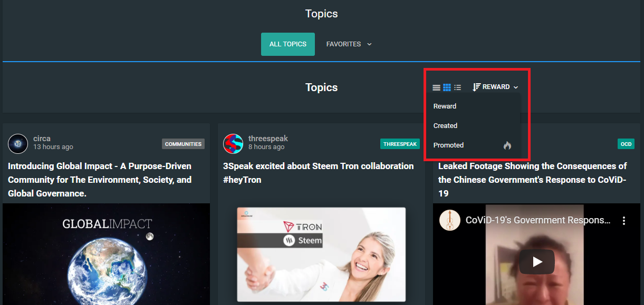Expand the Favorites dropdown

(x=349, y=44)
